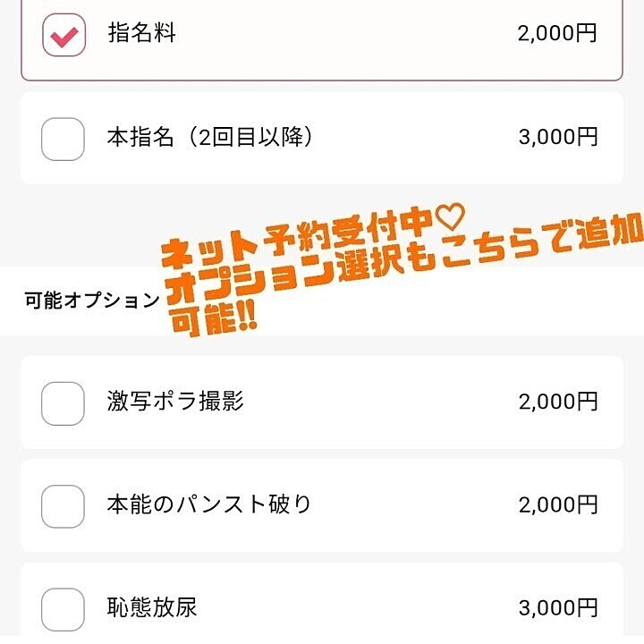Viewport: 644px width, 644px height.
Task: Select the 恥態放尿 checkbox
Action: [64, 609]
